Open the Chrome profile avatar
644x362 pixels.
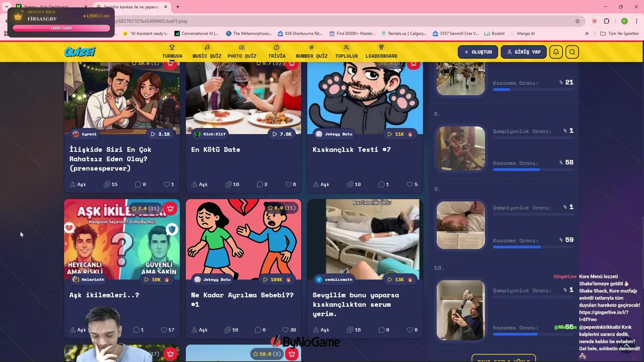tap(624, 21)
